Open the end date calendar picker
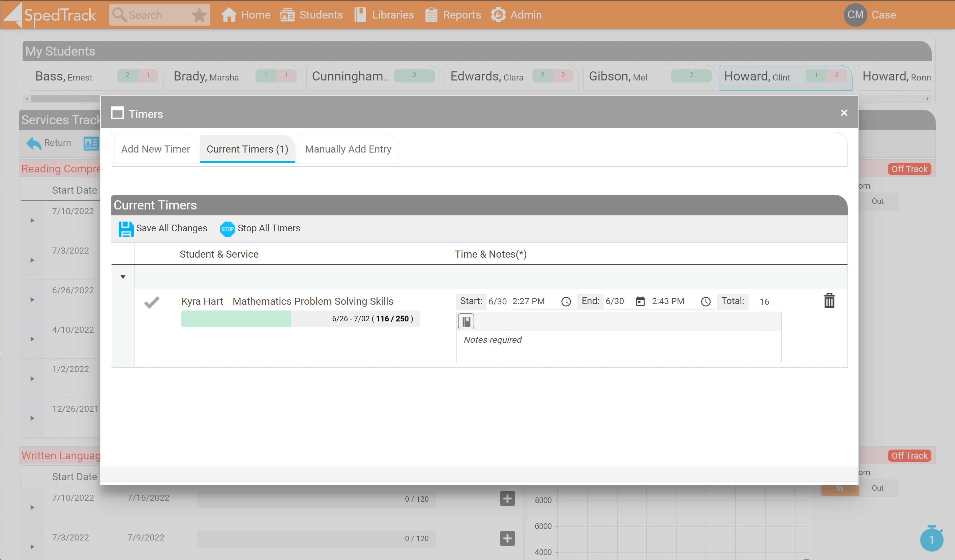The image size is (955, 560). 640,302
